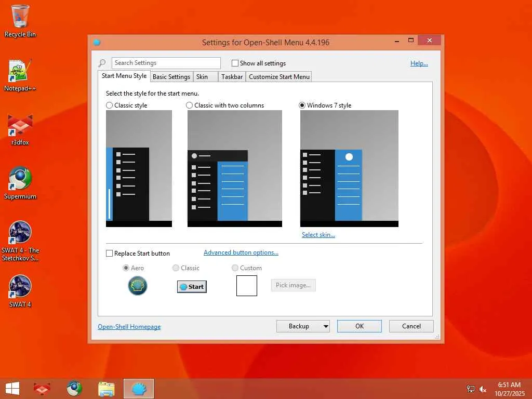Select Windows 7 style radio button
The image size is (532, 399).
tap(302, 105)
